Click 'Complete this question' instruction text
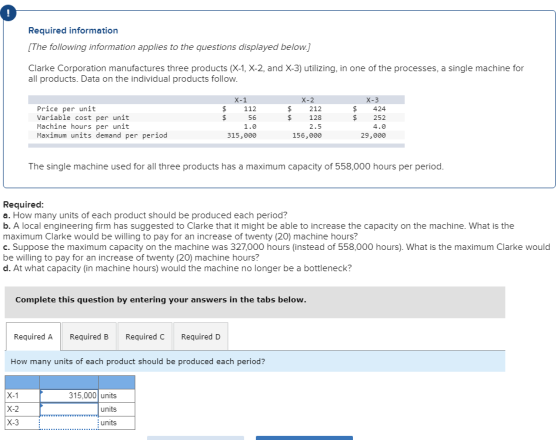Image resolution: width=560 pixels, height=440 pixels. pos(161,300)
